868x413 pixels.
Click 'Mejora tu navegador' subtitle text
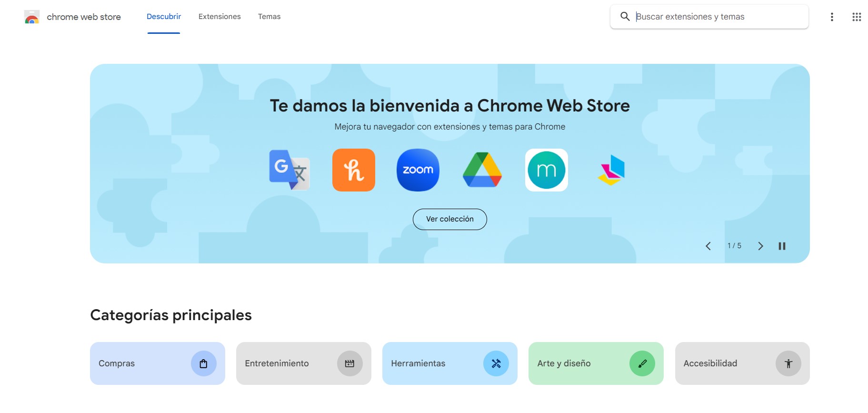point(450,127)
